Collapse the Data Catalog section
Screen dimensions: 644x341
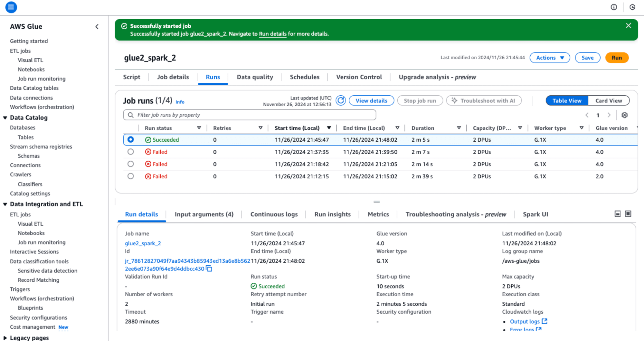5,118
